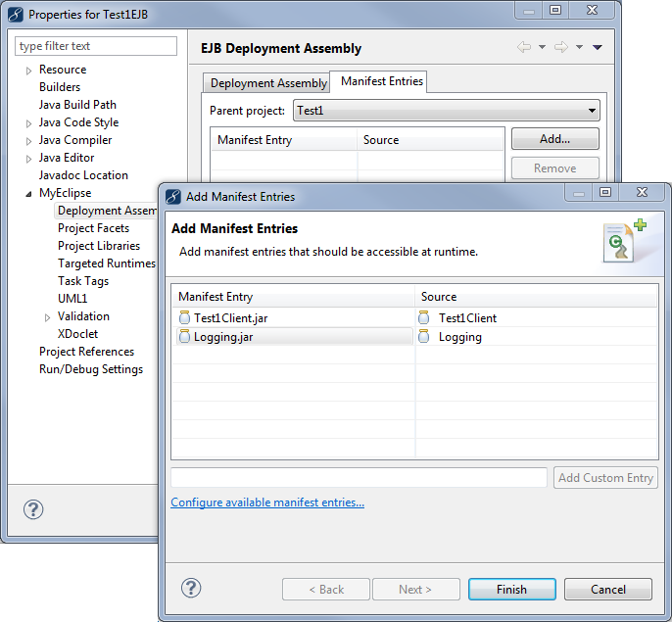Viewport: 672px width, 622px height.
Task: Click the forward navigation arrow in header
Action: tap(561, 47)
